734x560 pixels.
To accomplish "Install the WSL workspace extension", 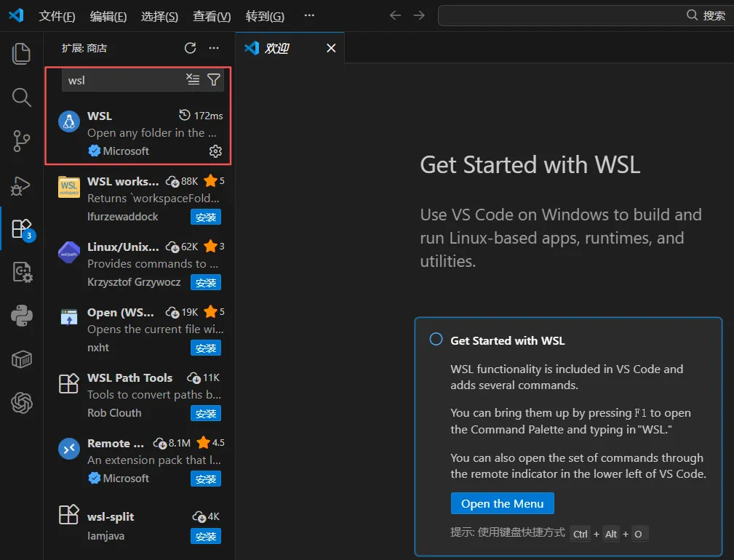I will [205, 217].
